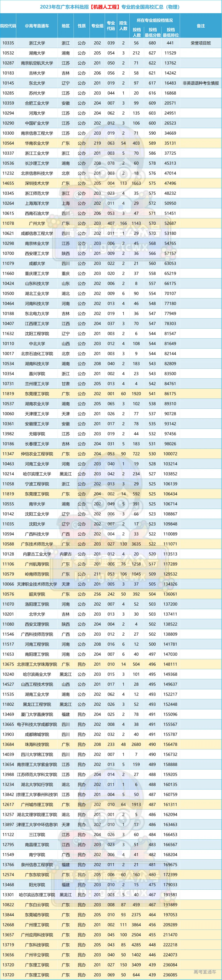Select rank value 52687

point(170,223)
